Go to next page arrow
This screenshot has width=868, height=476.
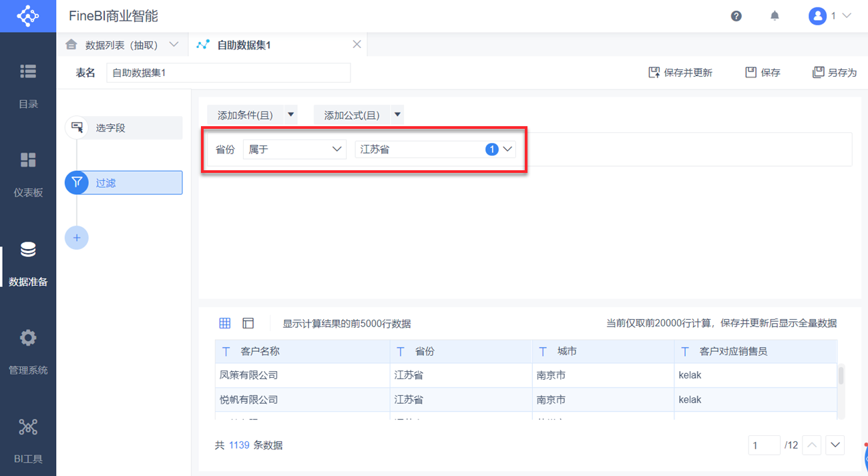[835, 445]
